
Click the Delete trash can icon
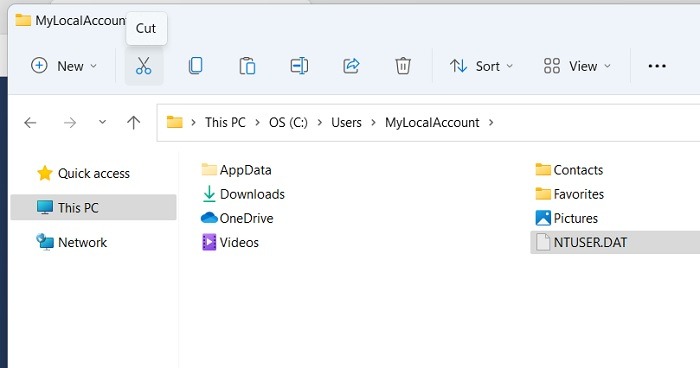tap(403, 66)
